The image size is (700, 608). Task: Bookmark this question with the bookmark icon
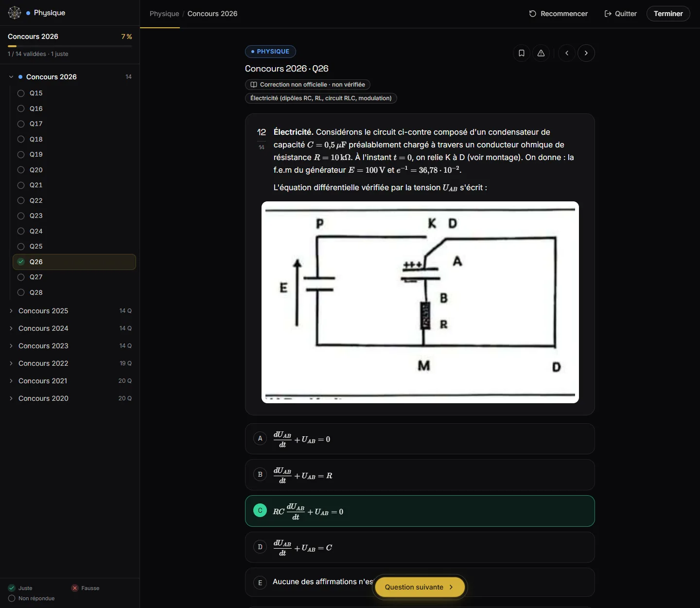coord(522,53)
